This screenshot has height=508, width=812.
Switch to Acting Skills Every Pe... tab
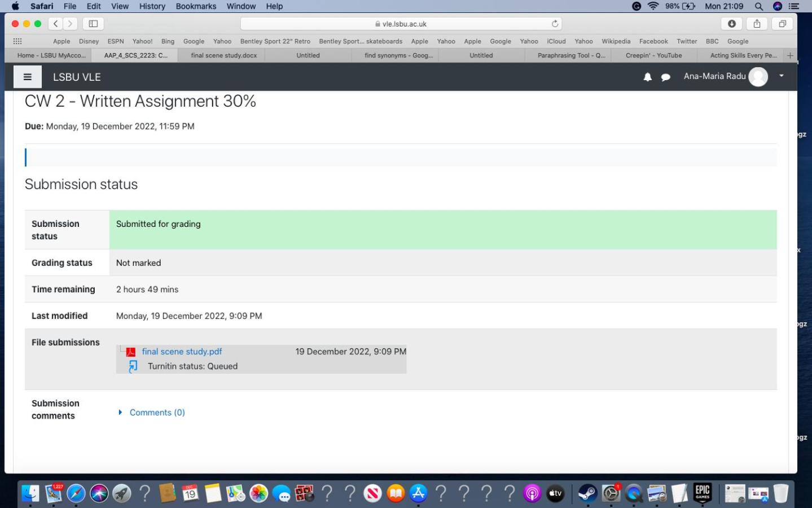[743, 55]
